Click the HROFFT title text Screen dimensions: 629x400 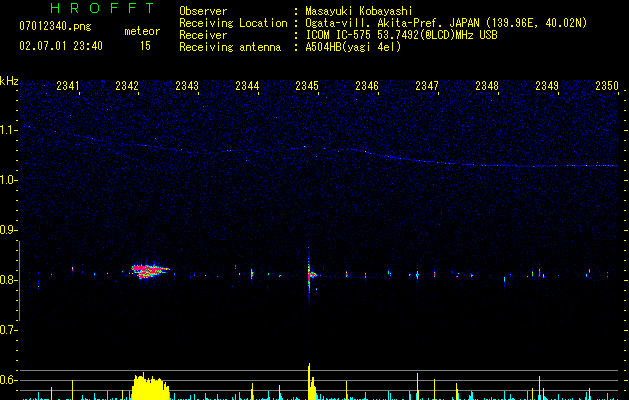(103, 8)
